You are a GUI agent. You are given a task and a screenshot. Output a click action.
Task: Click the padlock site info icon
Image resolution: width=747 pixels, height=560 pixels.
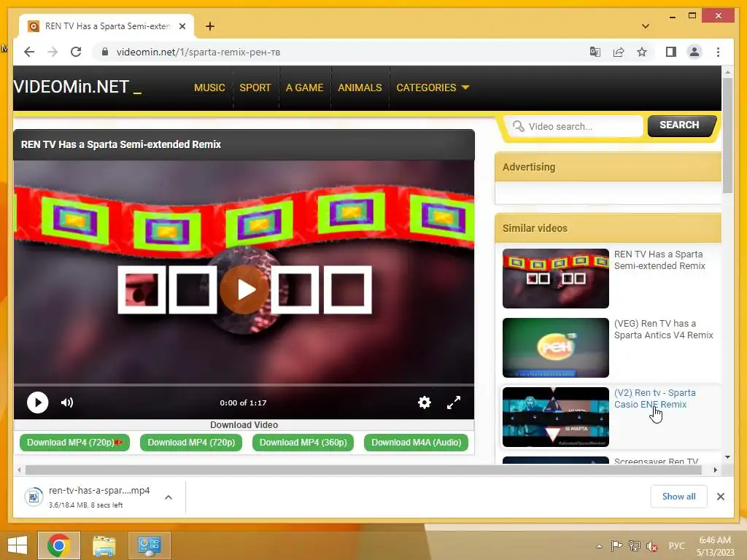pyautogui.click(x=105, y=52)
